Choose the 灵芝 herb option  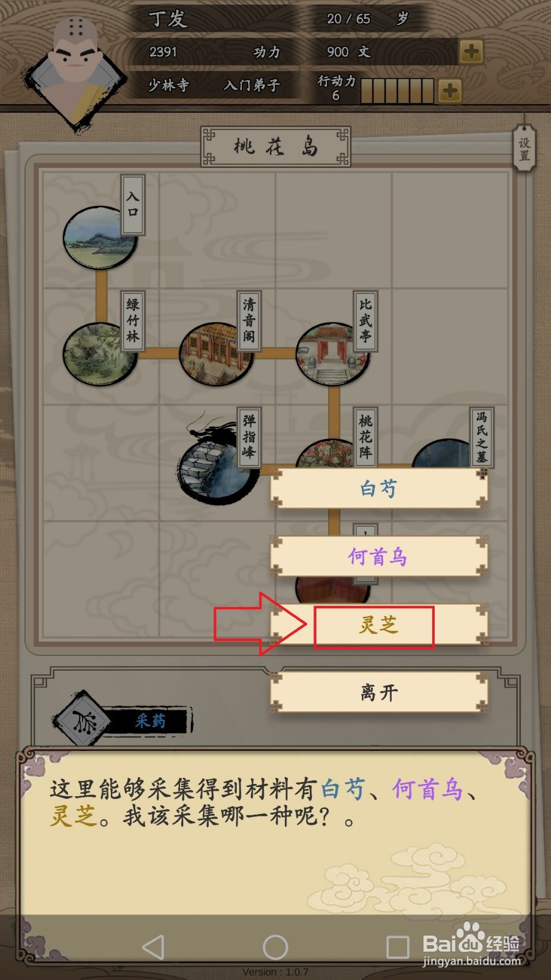click(378, 625)
